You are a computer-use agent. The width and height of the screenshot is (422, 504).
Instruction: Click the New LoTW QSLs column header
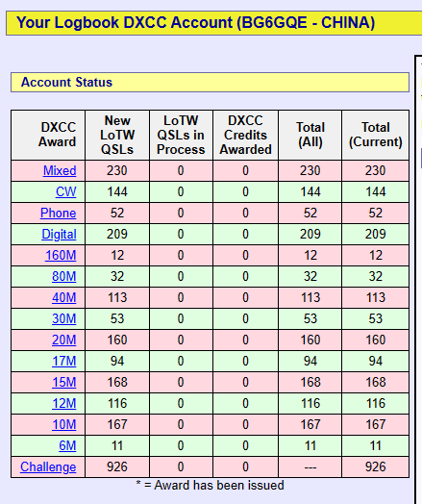pos(117,135)
